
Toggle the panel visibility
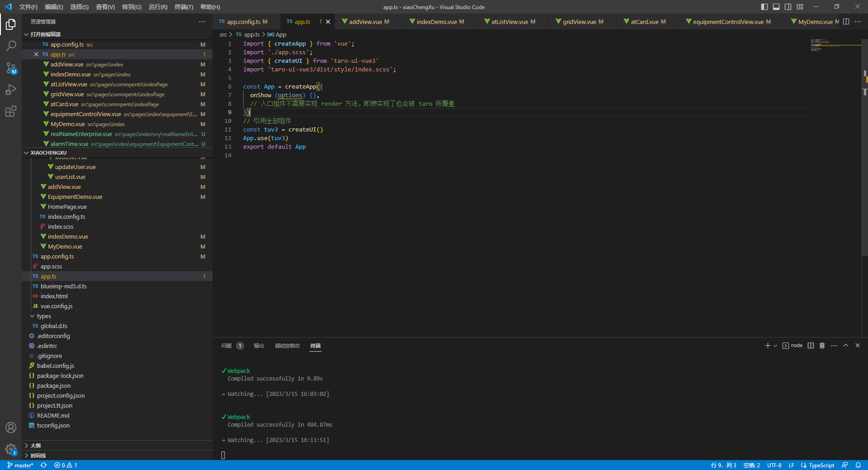point(776,7)
